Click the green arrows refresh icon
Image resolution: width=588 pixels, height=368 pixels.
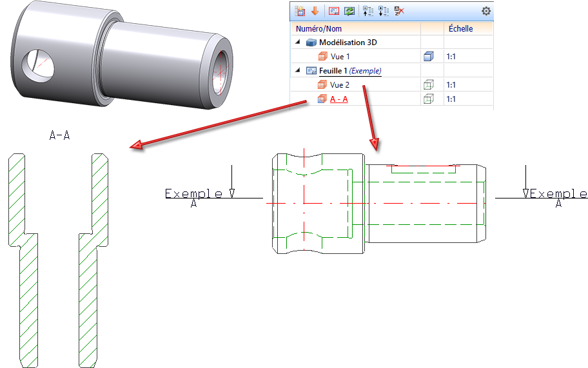point(349,11)
